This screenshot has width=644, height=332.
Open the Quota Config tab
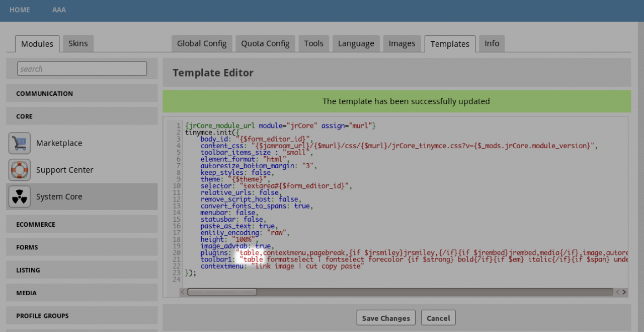[265, 43]
